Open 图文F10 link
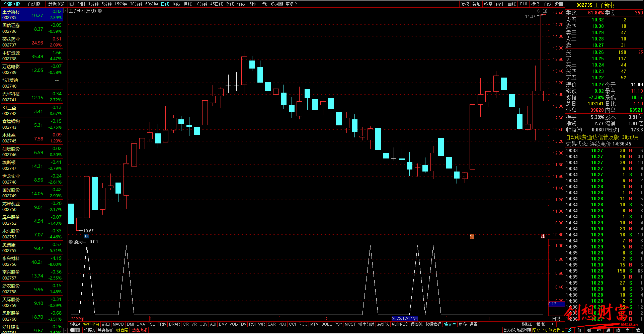The width and height of the screenshot is (644, 334). click(540, 330)
